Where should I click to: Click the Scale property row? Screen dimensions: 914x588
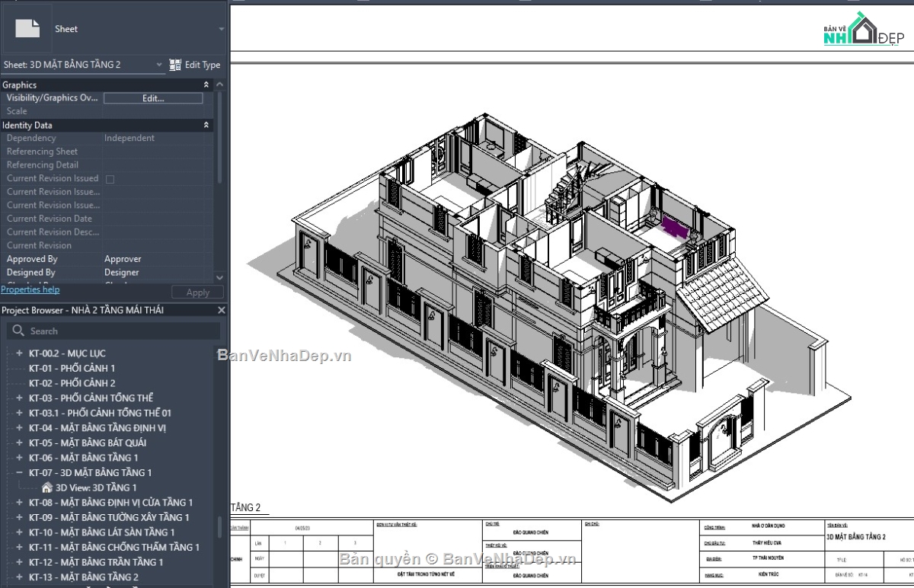(107, 111)
